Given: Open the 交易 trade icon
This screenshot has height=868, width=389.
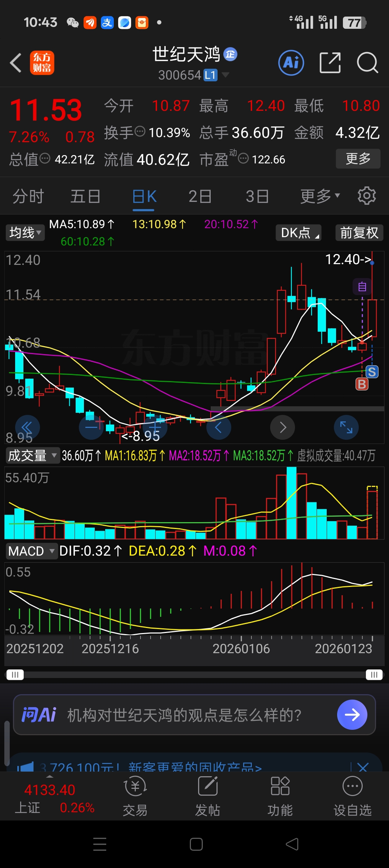Looking at the screenshot, I should click(135, 797).
